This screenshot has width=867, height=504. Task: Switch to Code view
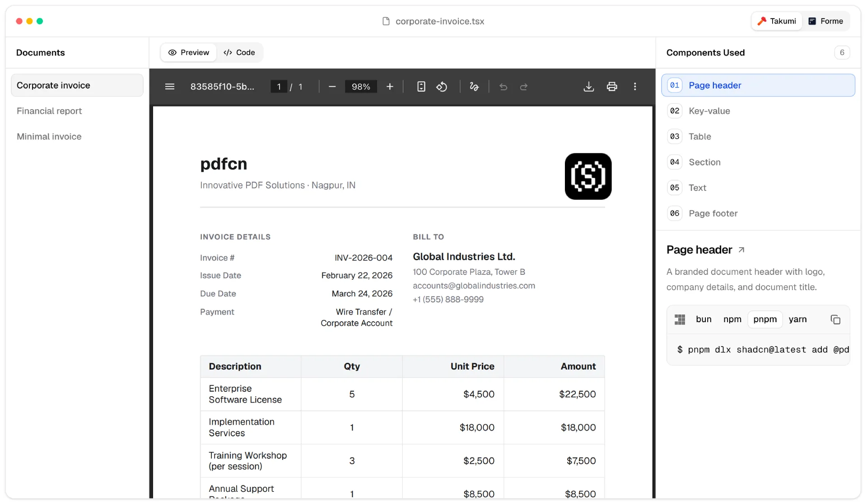click(239, 52)
